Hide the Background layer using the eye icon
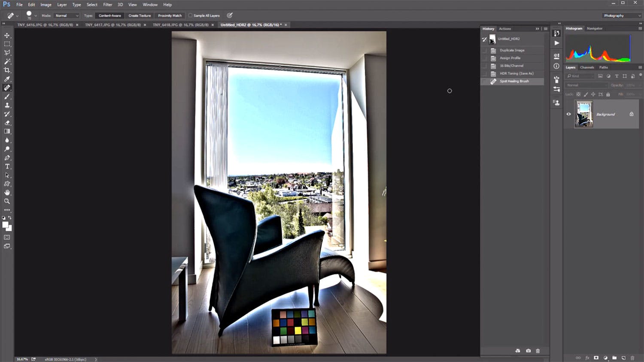 [x=569, y=114]
